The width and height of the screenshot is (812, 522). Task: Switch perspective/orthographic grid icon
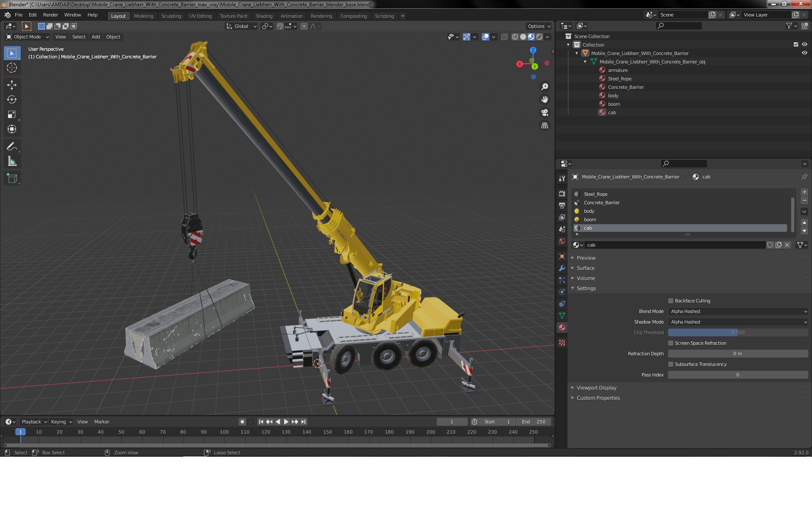tap(545, 126)
